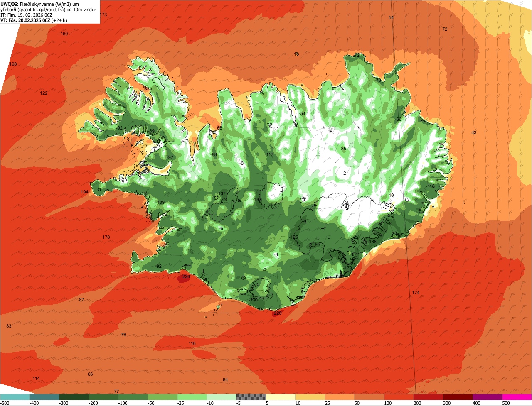Click the map value 77 above the legend

click(x=116, y=392)
